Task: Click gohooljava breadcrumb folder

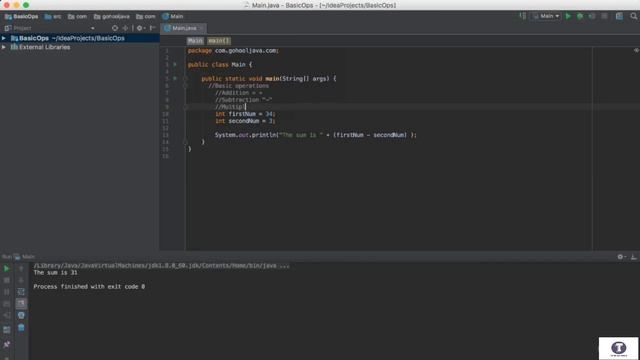Action: [111, 17]
